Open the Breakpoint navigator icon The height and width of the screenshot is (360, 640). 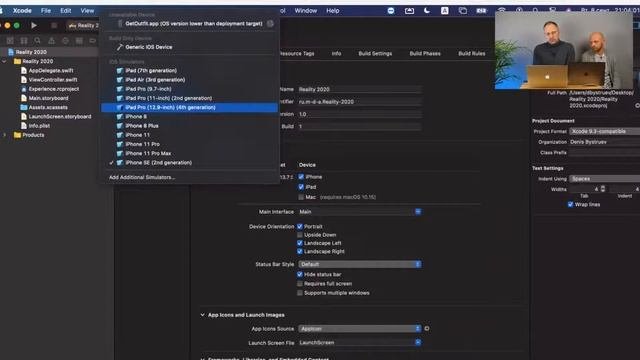tap(93, 40)
